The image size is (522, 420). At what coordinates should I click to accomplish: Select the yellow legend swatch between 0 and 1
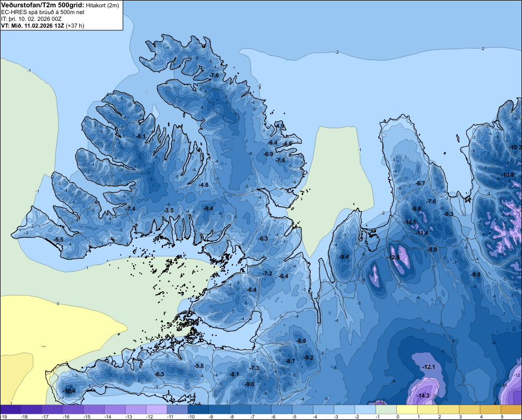(407, 410)
